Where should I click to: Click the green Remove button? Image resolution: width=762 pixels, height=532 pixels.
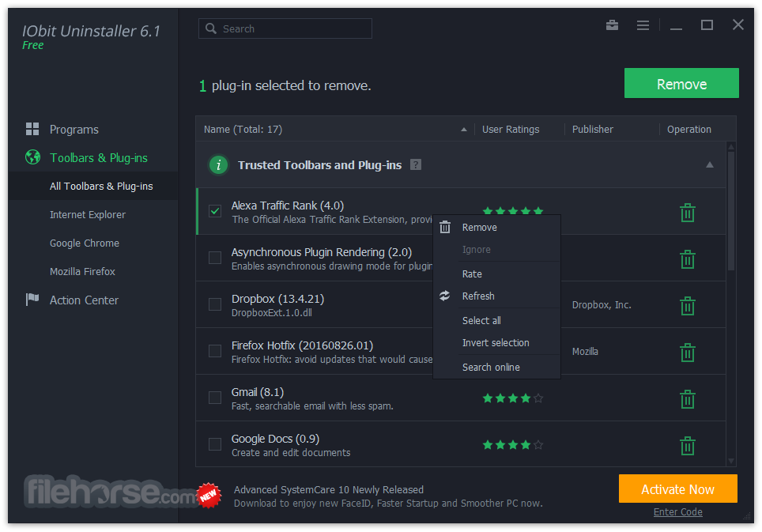681,83
